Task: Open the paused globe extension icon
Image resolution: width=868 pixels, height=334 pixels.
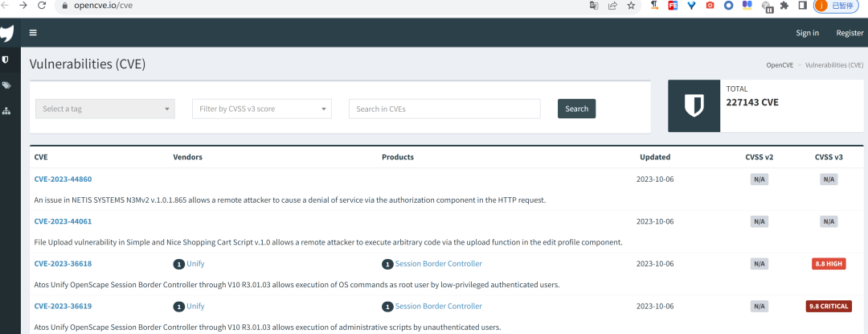Action: pos(767,6)
